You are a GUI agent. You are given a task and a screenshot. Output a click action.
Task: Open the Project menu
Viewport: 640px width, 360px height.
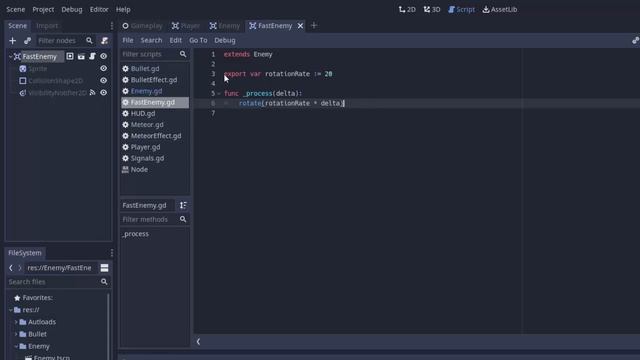(43, 9)
